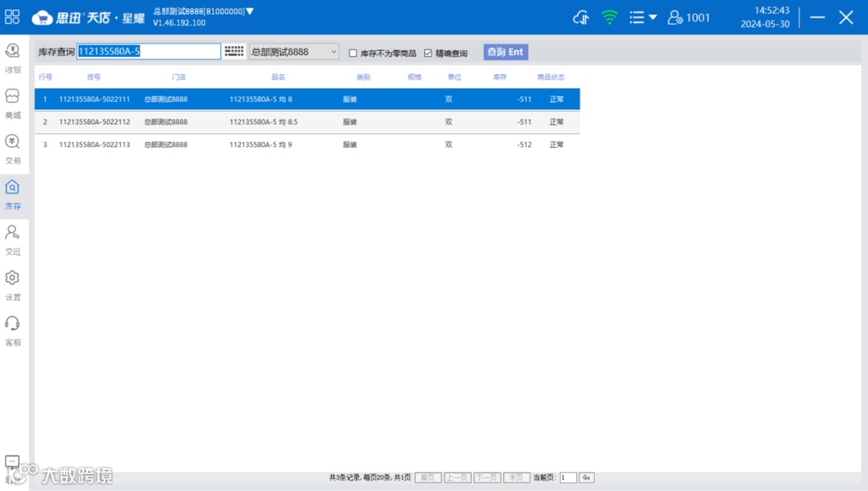Sort by 类别 column header
The height and width of the screenshot is (491, 868).
pos(363,77)
